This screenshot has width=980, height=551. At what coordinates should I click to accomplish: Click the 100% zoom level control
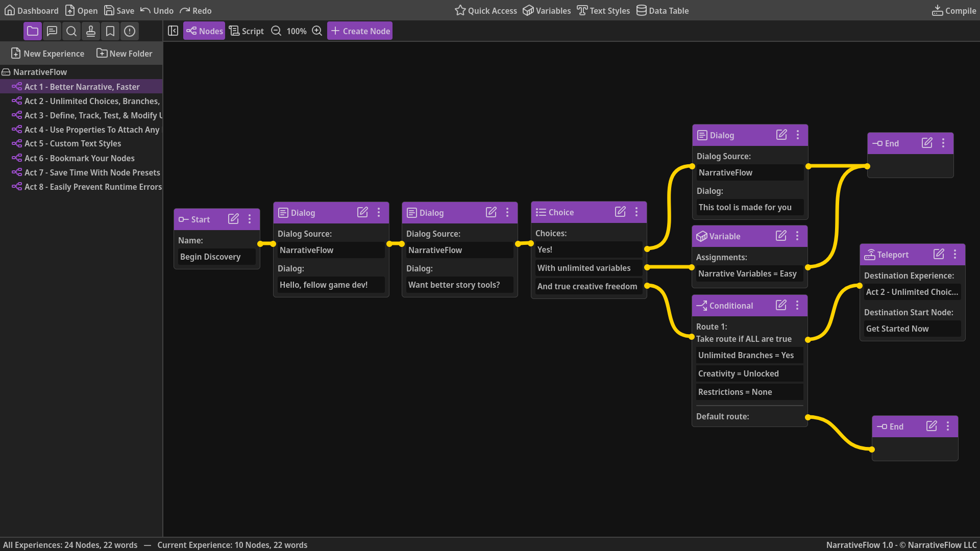click(x=296, y=31)
